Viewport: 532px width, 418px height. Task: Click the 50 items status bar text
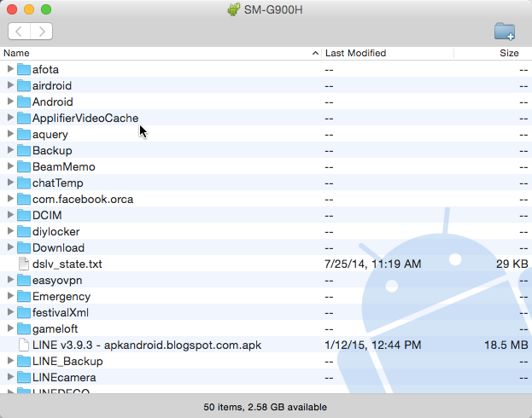(x=265, y=407)
